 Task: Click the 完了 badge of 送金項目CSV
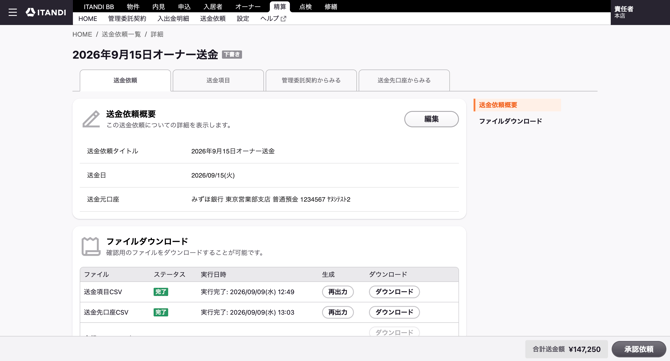coord(161,292)
